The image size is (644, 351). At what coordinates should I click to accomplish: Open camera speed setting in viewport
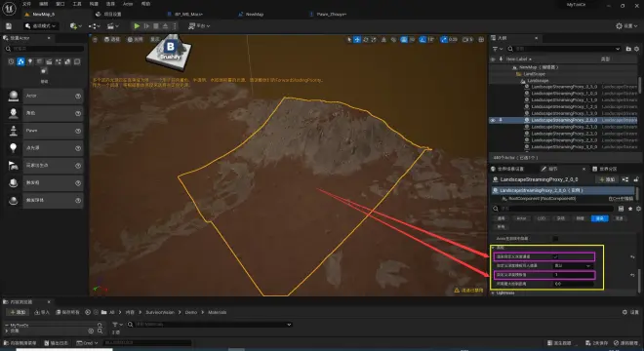click(x=467, y=39)
